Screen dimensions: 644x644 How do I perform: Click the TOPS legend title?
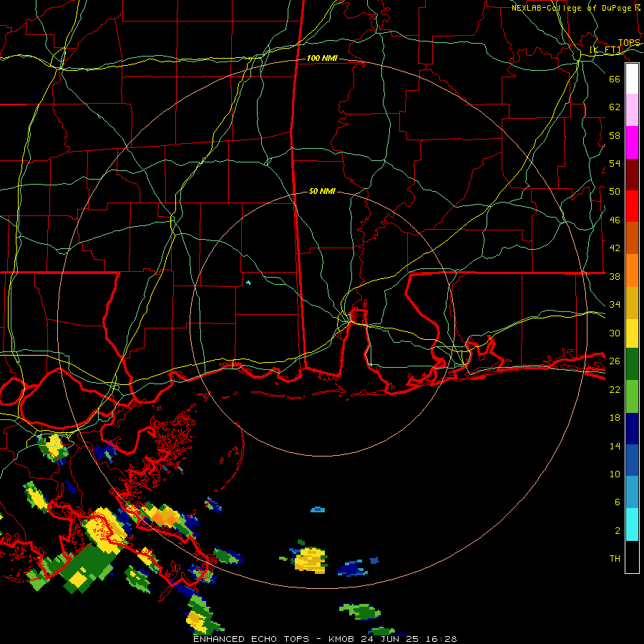click(x=629, y=43)
